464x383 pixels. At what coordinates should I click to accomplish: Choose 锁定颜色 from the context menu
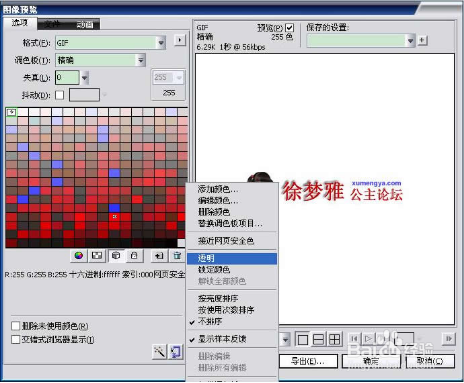232,269
